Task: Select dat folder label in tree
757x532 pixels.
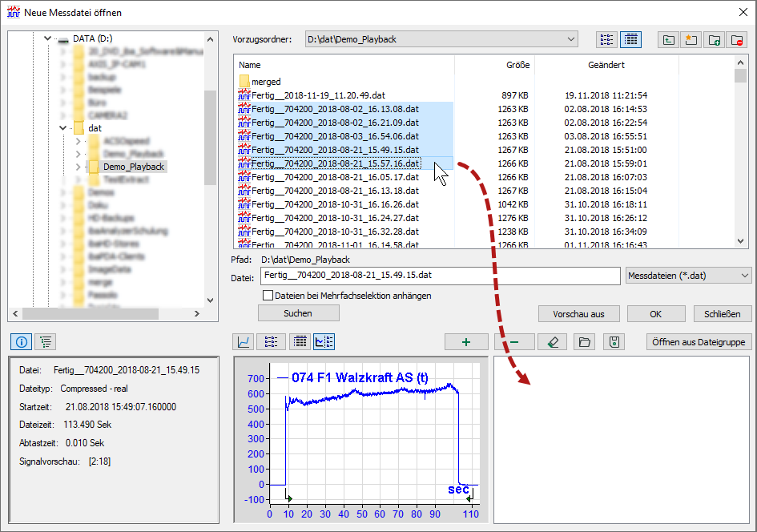Action: tap(95, 128)
